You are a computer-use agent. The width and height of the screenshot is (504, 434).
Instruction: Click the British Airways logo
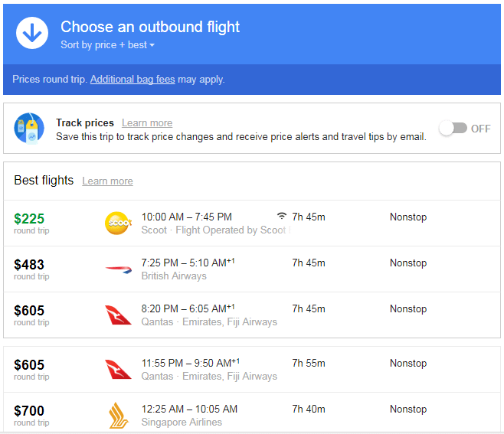(118, 269)
